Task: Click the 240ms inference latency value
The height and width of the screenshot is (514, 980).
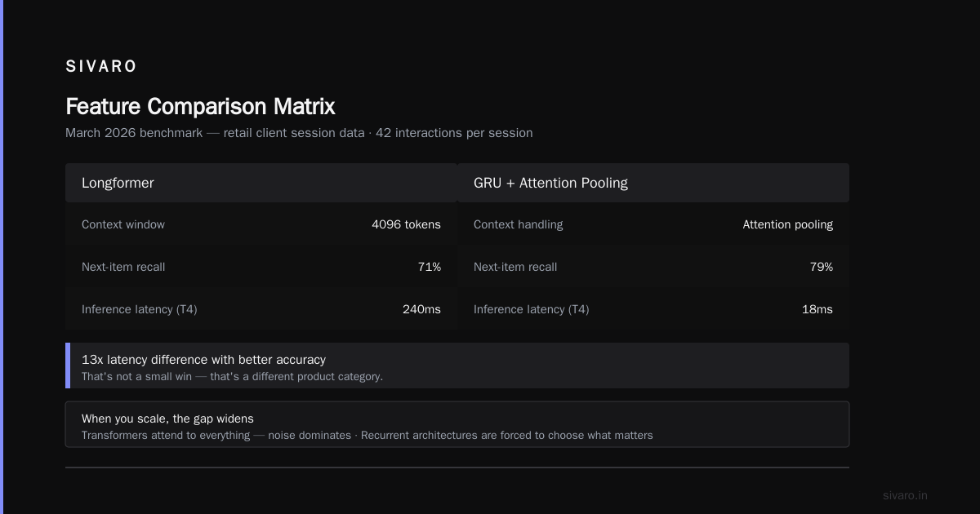Action: click(x=421, y=309)
